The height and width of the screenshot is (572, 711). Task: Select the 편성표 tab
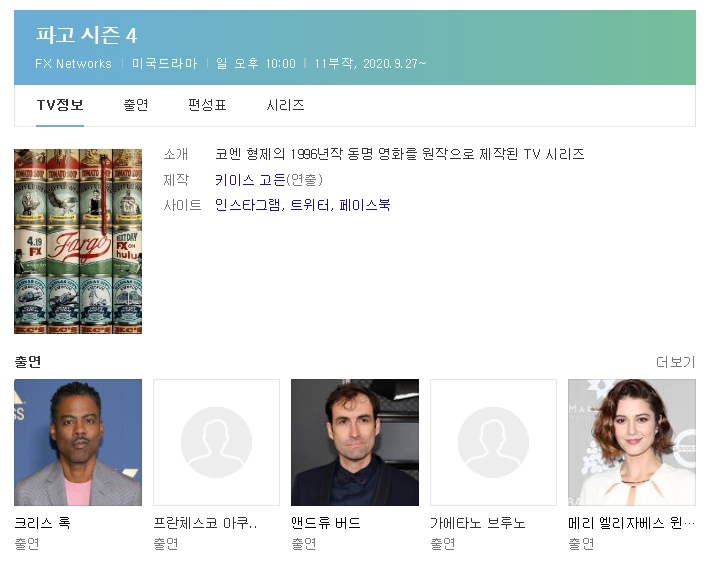click(207, 105)
